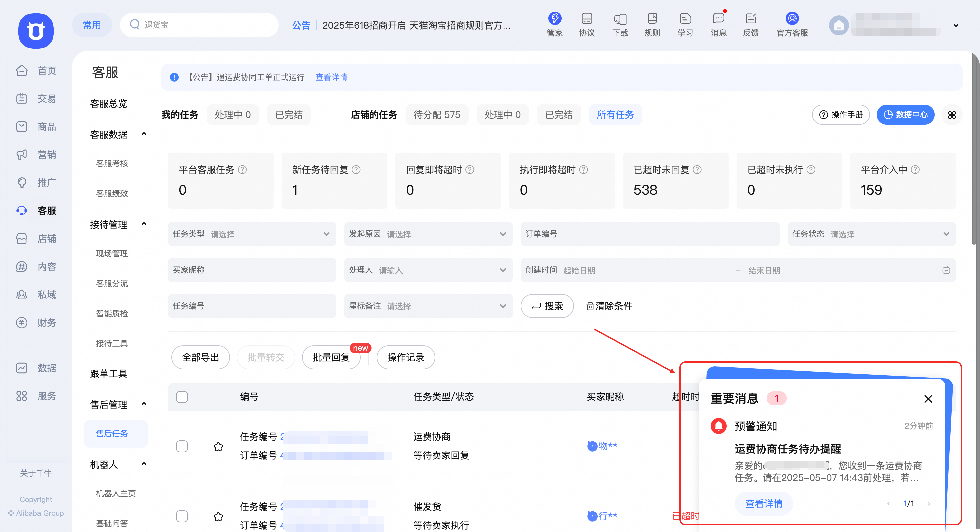Image resolution: width=980 pixels, height=532 pixels.
Task: Open 操作记录 button
Action: point(406,357)
